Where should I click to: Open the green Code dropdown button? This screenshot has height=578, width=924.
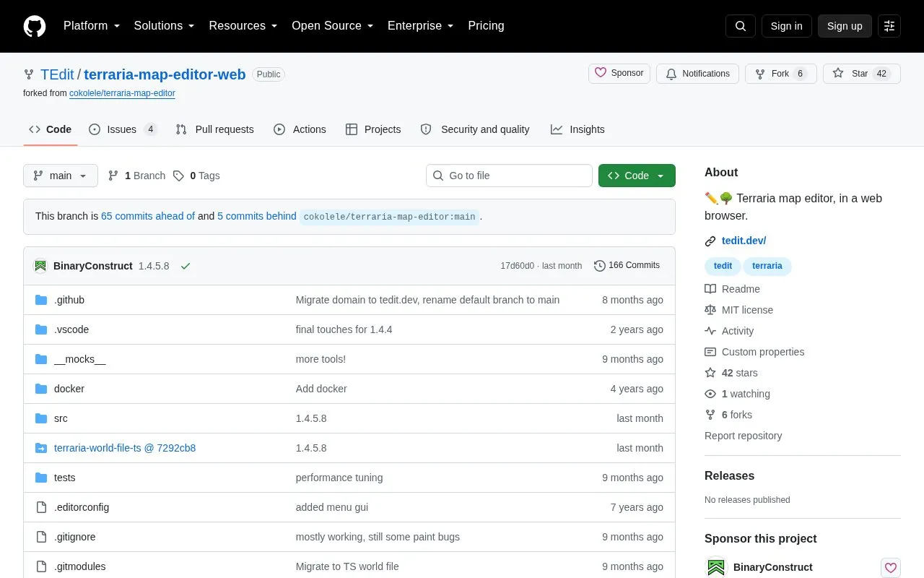pyautogui.click(x=637, y=176)
